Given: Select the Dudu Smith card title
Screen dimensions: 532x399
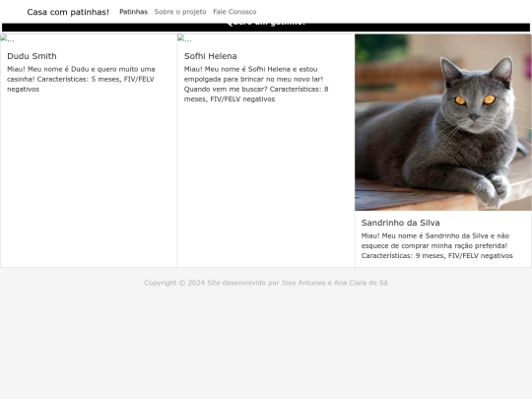Looking at the screenshot, I should [32, 56].
